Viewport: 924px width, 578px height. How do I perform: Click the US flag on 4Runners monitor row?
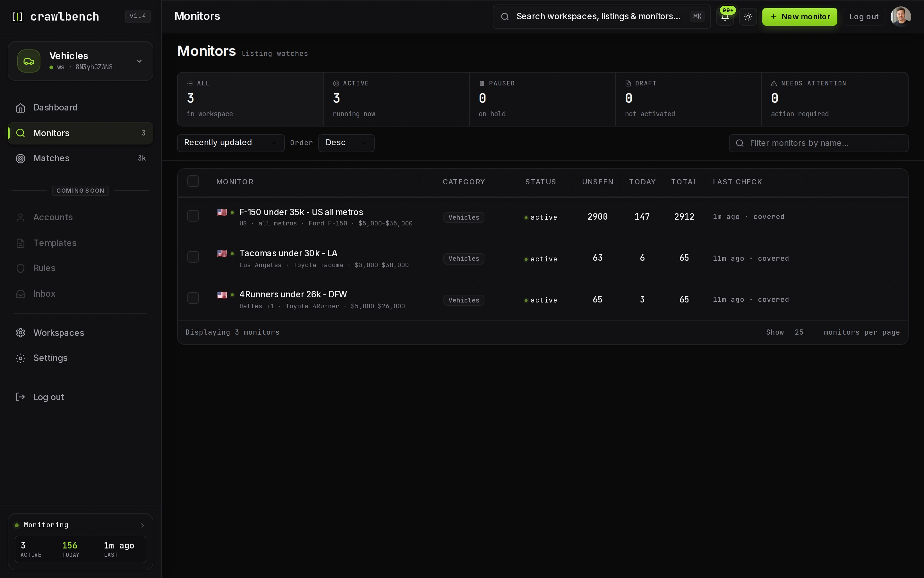(x=222, y=295)
